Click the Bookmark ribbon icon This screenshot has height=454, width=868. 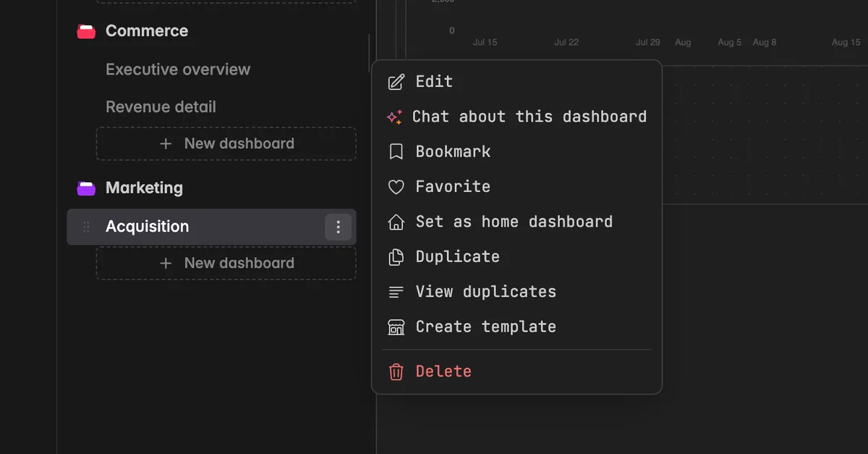pos(396,152)
